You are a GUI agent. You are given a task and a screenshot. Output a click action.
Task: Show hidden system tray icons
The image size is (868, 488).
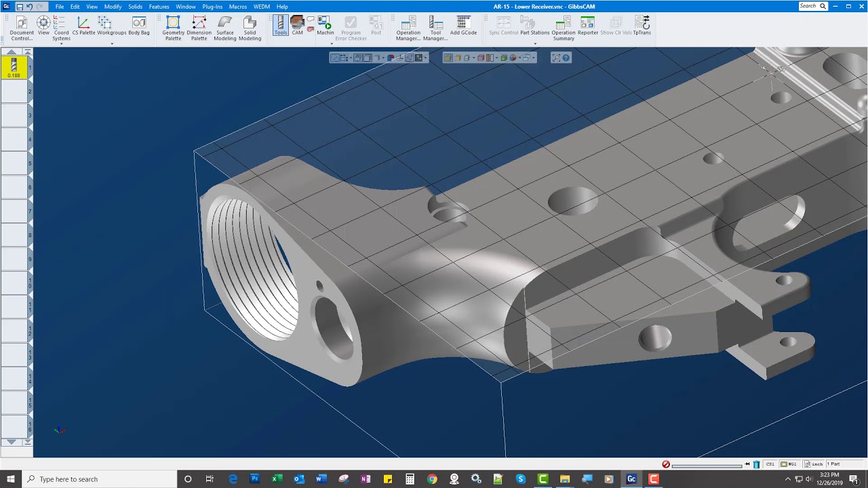coord(788,479)
